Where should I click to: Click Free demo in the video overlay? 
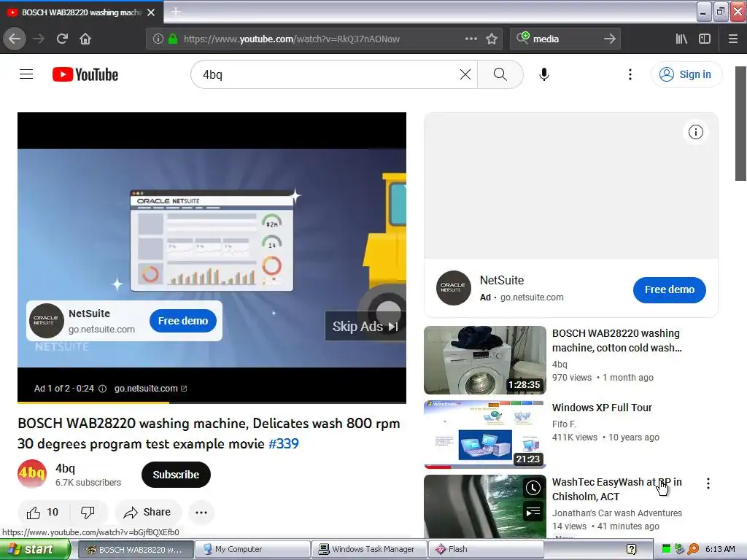point(183,321)
